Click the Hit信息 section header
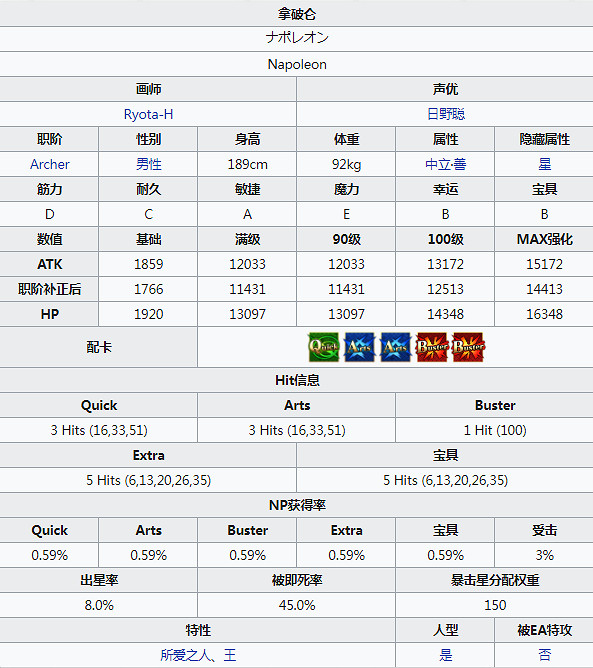 (296, 380)
